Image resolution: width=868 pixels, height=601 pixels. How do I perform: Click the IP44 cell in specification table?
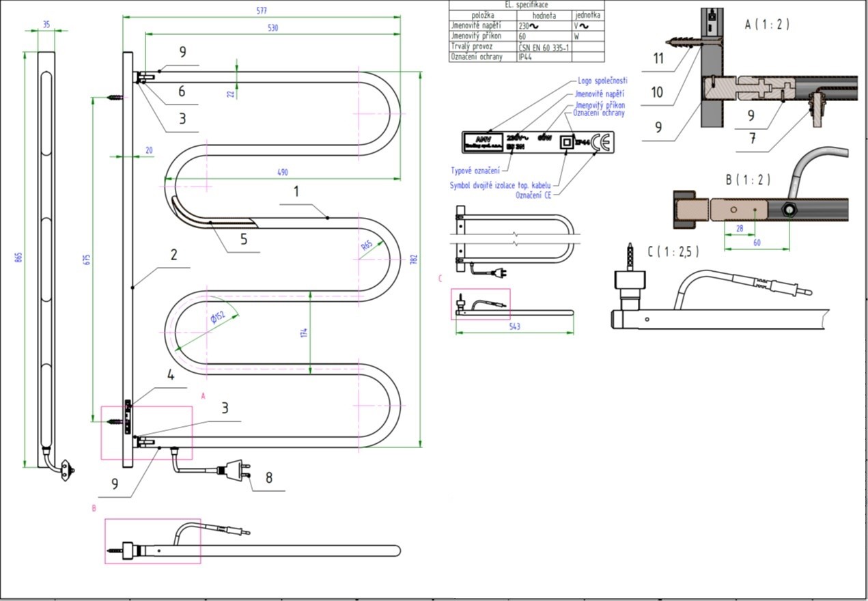pos(525,57)
